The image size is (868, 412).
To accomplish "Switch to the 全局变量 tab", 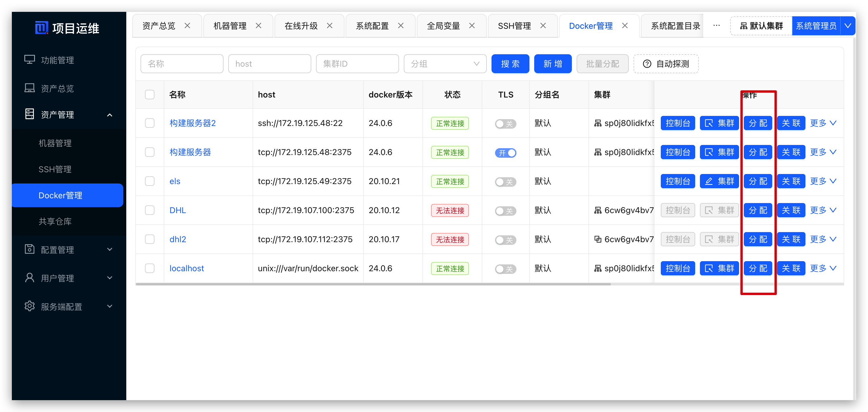I will click(443, 26).
